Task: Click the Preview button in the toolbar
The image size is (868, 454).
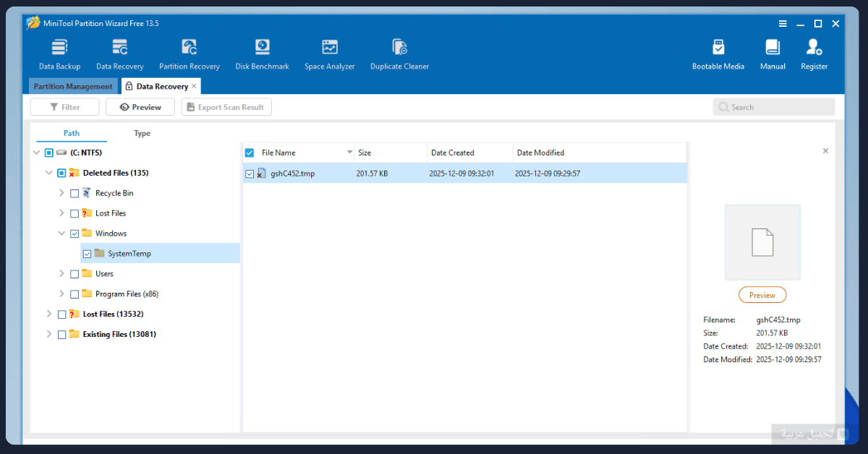Action: (140, 107)
